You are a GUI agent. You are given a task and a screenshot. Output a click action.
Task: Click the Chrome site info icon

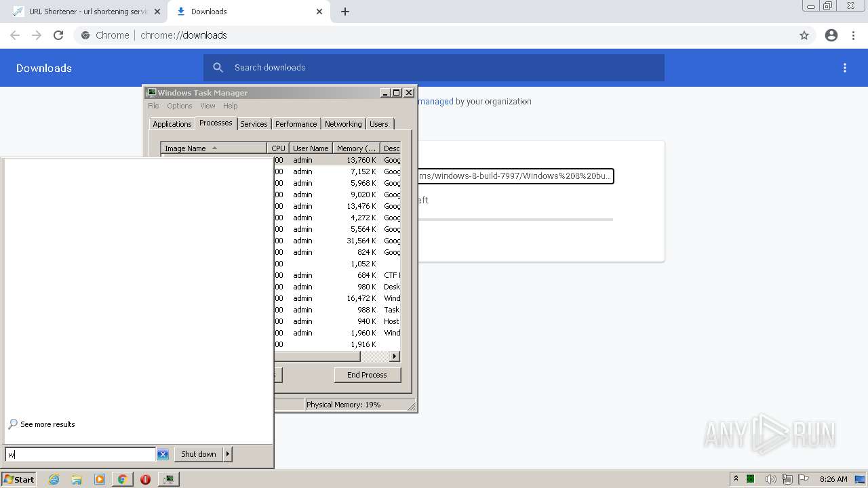click(85, 35)
